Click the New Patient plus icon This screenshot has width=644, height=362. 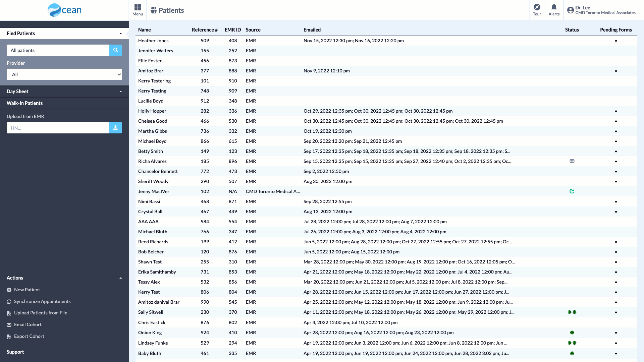[9, 290]
